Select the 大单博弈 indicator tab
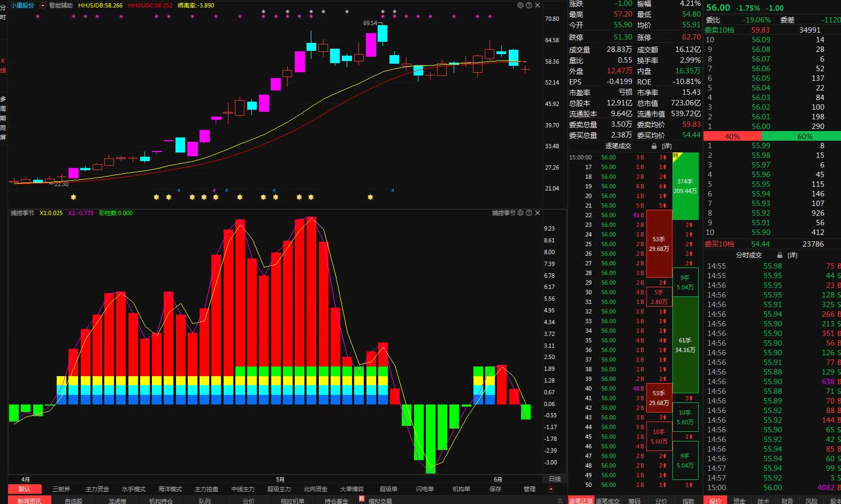 tap(352, 489)
